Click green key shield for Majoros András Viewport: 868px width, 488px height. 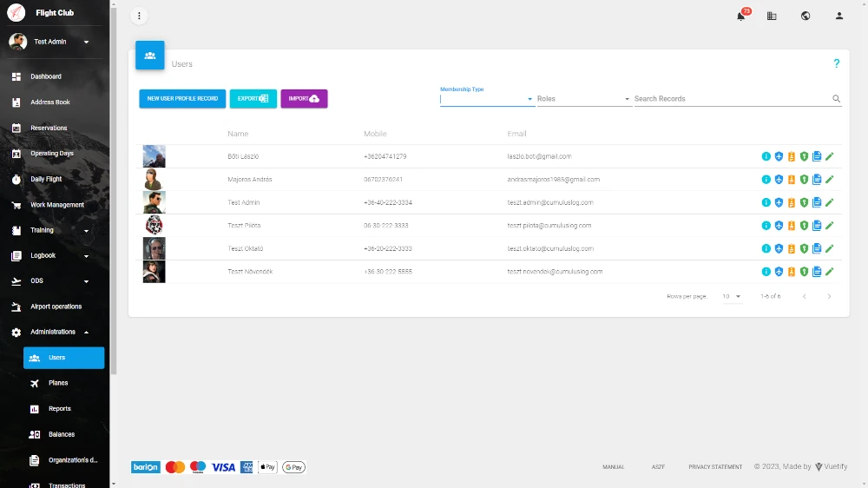pyautogui.click(x=805, y=180)
